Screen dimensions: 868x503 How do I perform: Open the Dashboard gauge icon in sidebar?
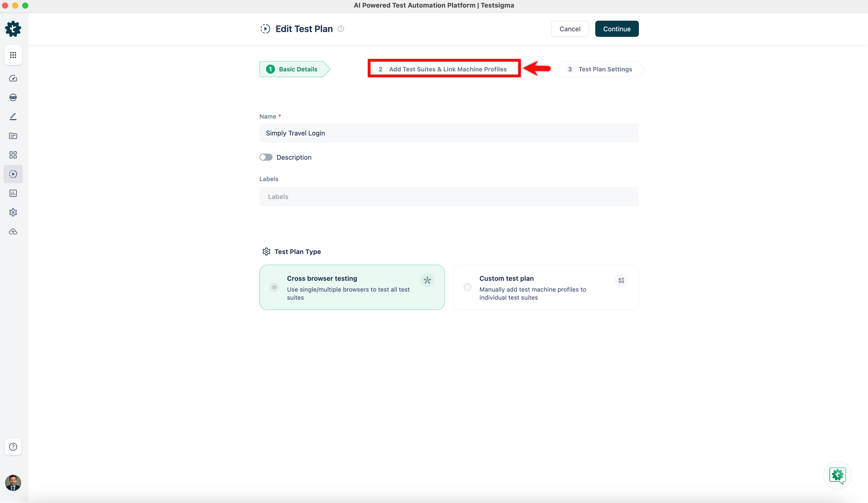(x=13, y=78)
